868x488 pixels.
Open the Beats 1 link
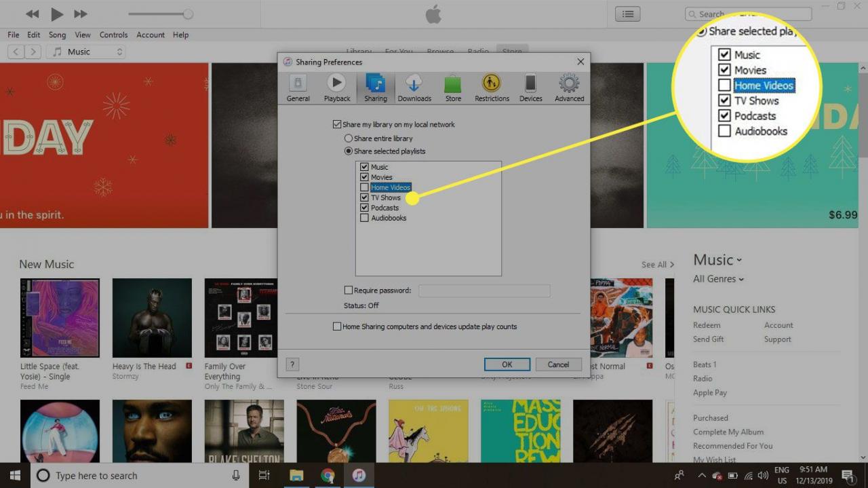click(705, 364)
